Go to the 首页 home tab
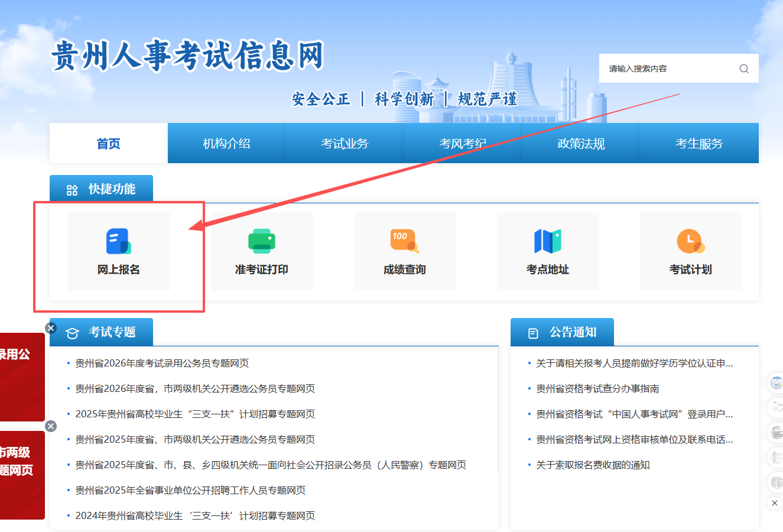The height and width of the screenshot is (532, 783). point(109,144)
